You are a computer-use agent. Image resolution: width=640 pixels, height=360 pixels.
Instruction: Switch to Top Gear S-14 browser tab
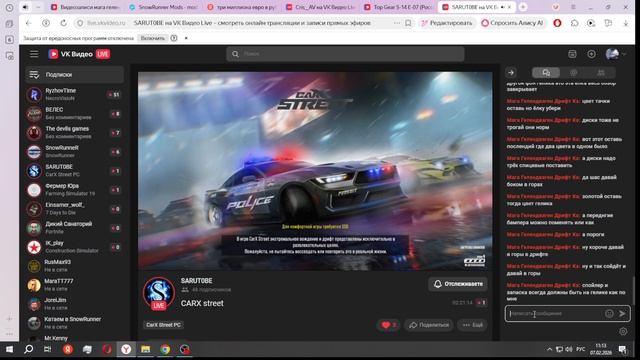pos(398,7)
